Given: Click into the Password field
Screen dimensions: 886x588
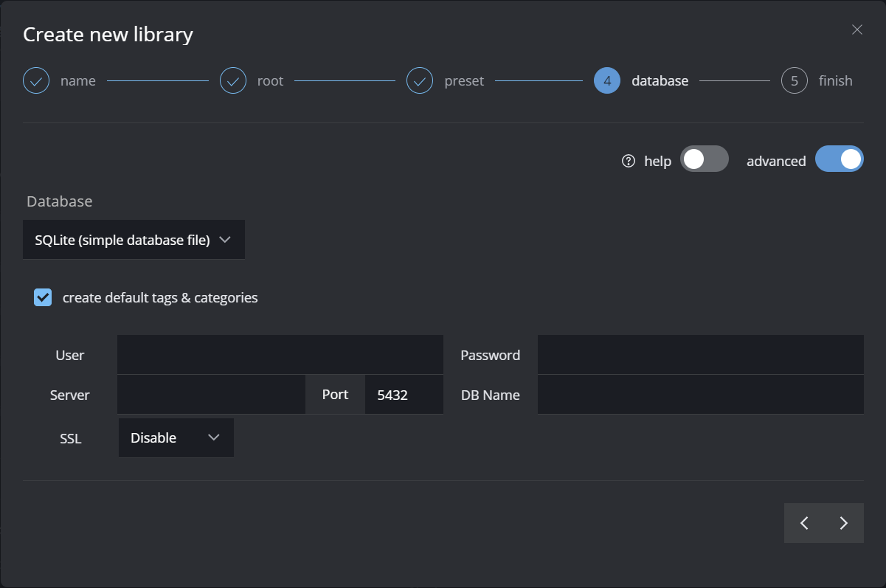Looking at the screenshot, I should coord(700,355).
